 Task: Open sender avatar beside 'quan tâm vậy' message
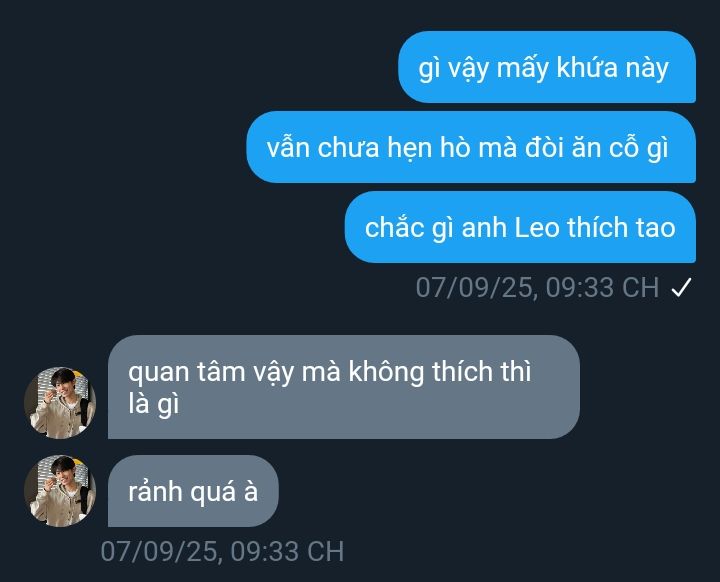[x=60, y=402]
